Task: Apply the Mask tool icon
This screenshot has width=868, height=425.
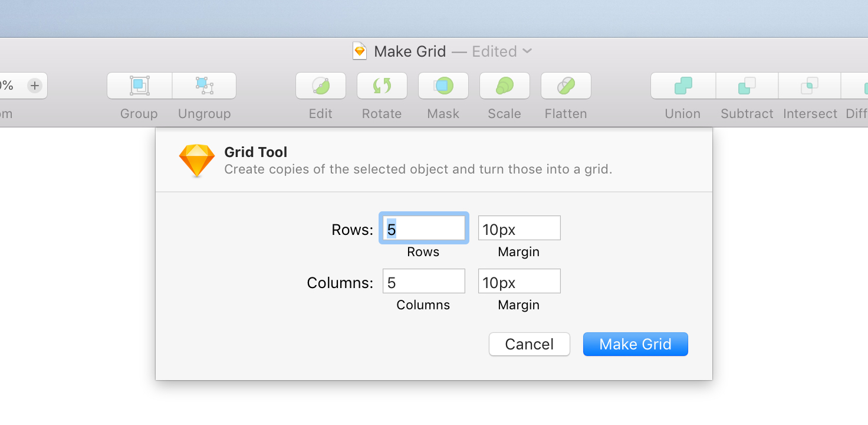Action: (443, 86)
